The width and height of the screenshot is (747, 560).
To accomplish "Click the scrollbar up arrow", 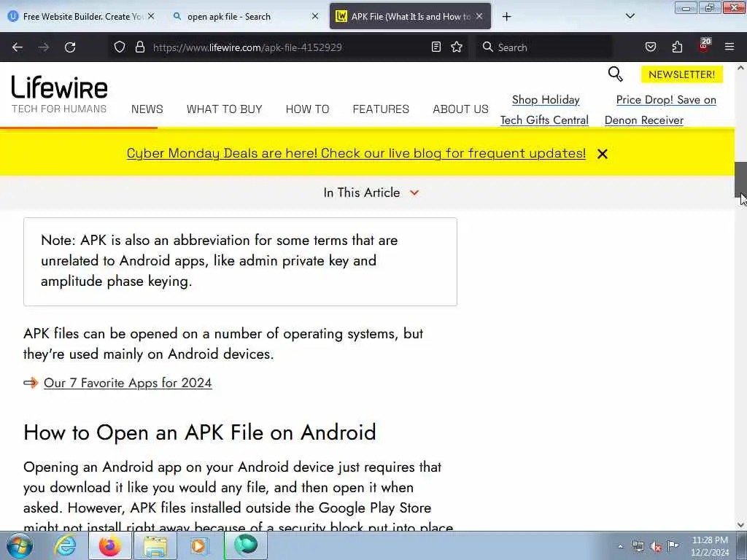I will pyautogui.click(x=740, y=68).
